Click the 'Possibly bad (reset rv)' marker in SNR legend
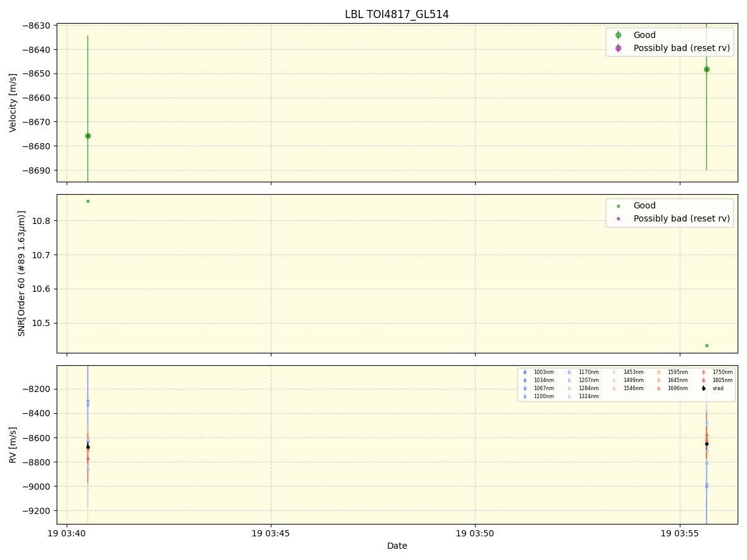The height and width of the screenshot is (560, 747). pos(618,218)
